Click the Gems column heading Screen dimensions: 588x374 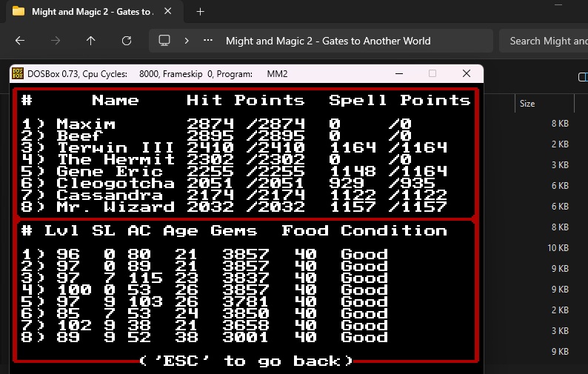tap(233, 230)
